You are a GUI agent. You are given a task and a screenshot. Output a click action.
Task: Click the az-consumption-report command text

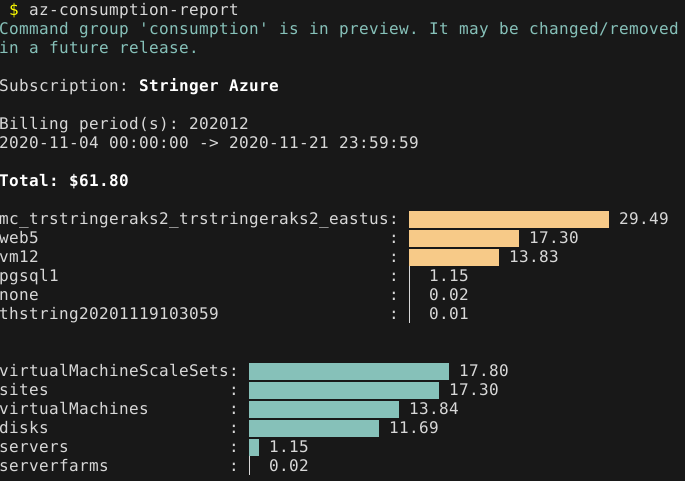133,10
